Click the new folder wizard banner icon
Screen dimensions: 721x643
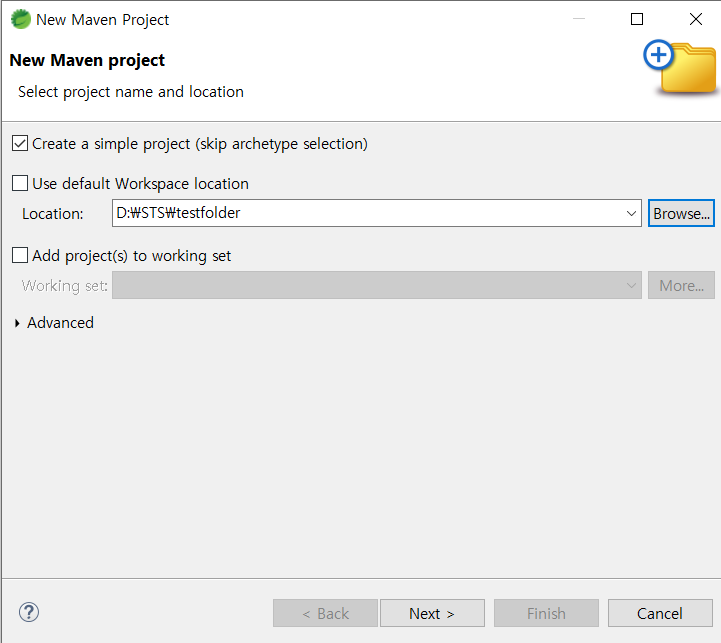680,67
